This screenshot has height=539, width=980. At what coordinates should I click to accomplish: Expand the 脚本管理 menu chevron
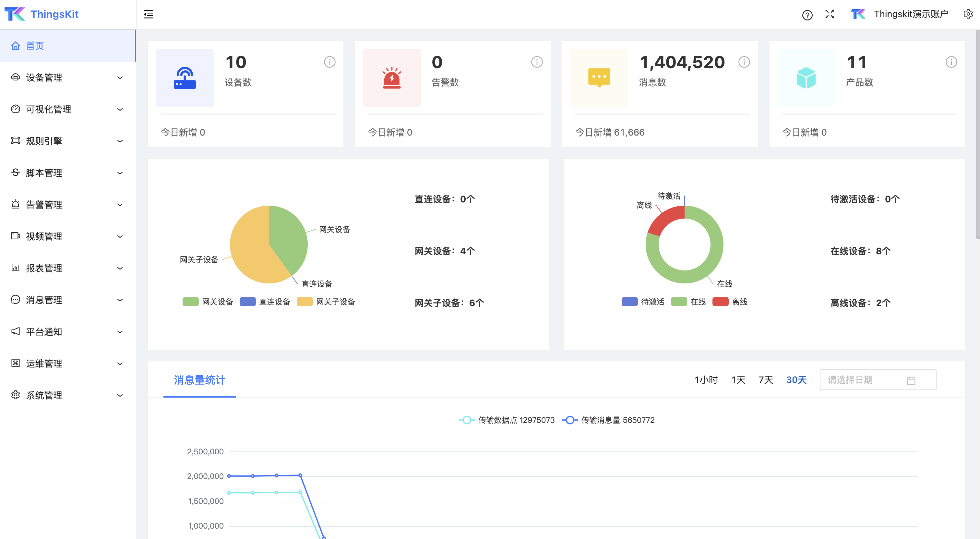tap(120, 173)
